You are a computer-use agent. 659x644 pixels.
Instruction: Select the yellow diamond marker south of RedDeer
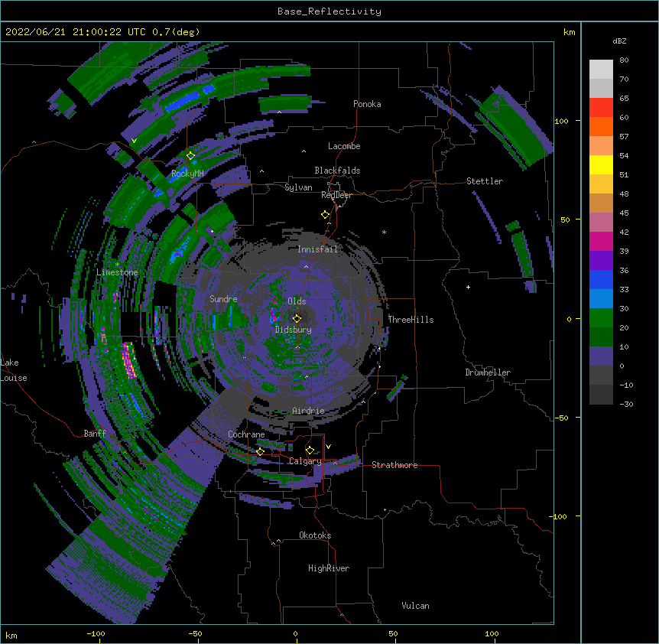pos(325,214)
